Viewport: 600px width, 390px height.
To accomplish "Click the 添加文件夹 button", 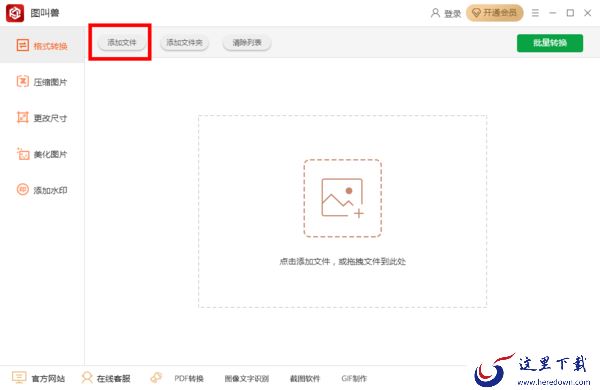I will pyautogui.click(x=184, y=42).
